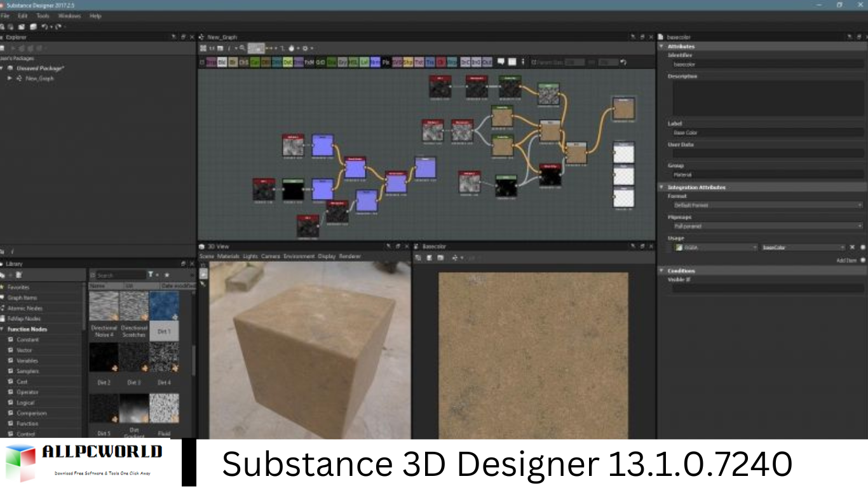Remove the usage entry with the X icon
The width and height of the screenshot is (868, 488).
tap(853, 247)
